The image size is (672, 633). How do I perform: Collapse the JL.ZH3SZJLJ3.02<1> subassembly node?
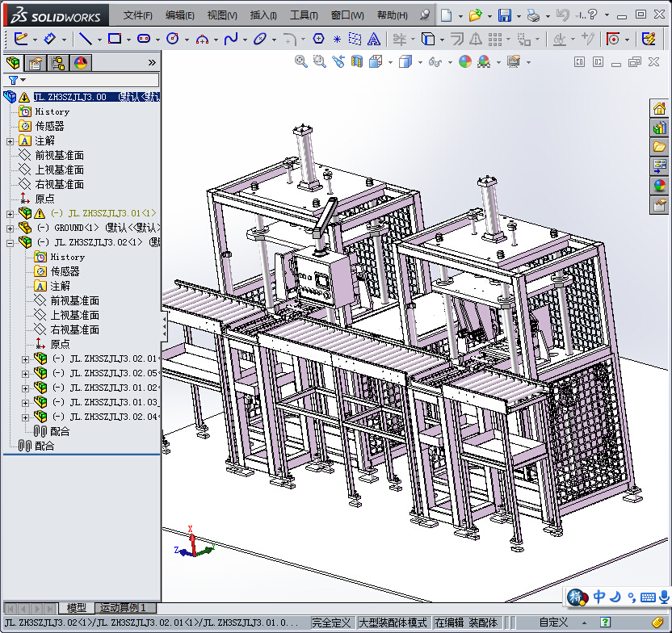point(10,243)
